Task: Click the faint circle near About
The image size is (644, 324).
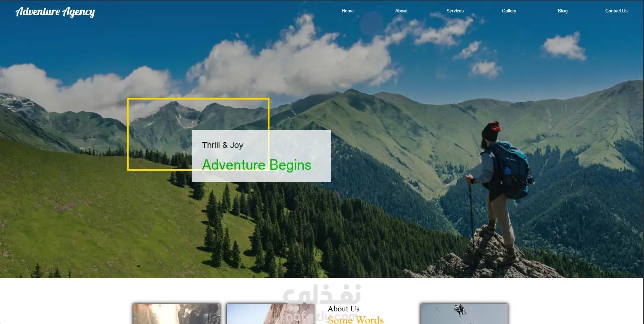Action: (372, 23)
